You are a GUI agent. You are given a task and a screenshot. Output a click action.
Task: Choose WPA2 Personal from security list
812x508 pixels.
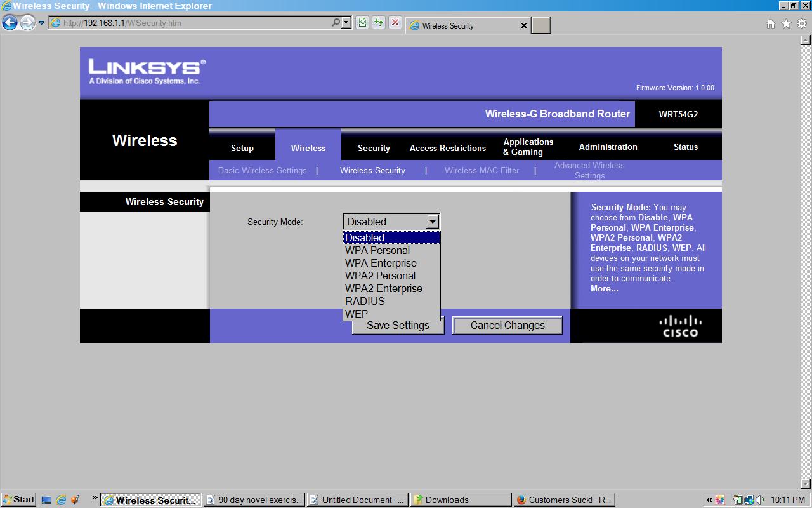380,276
